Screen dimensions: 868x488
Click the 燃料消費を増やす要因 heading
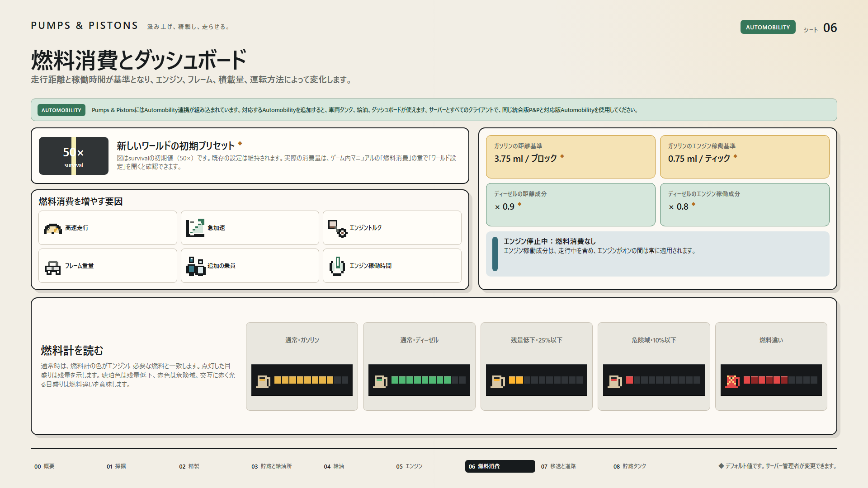pyautogui.click(x=80, y=202)
